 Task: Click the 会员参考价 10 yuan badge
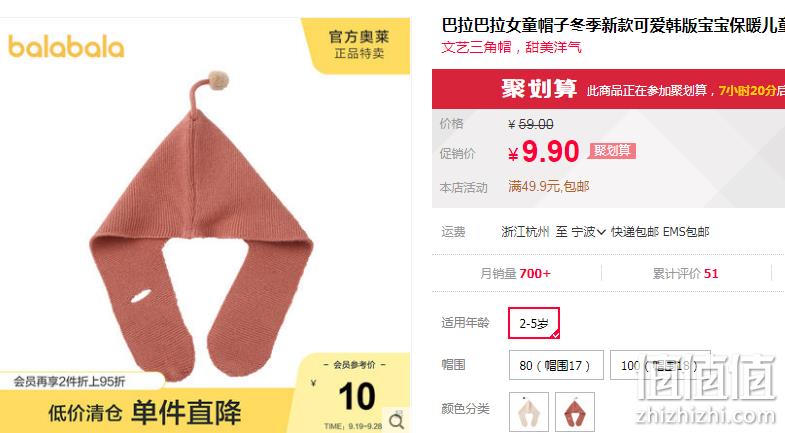click(353, 392)
